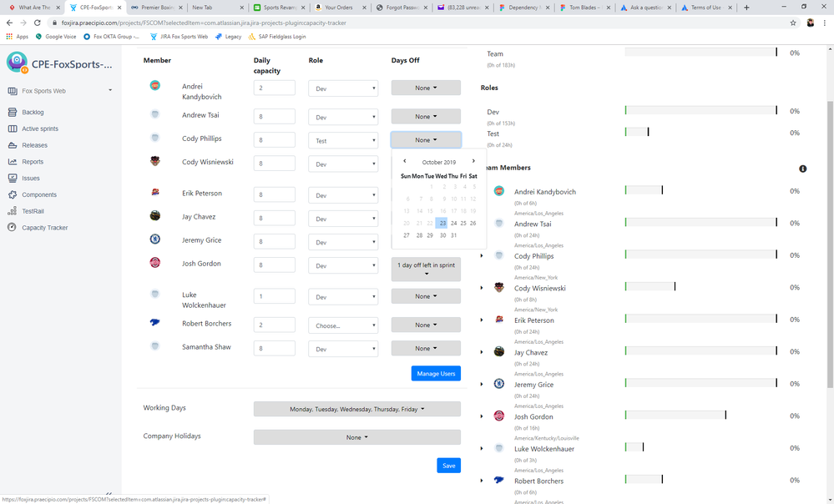Select October 23 in the calendar
The width and height of the screenshot is (834, 504).
coord(442,224)
